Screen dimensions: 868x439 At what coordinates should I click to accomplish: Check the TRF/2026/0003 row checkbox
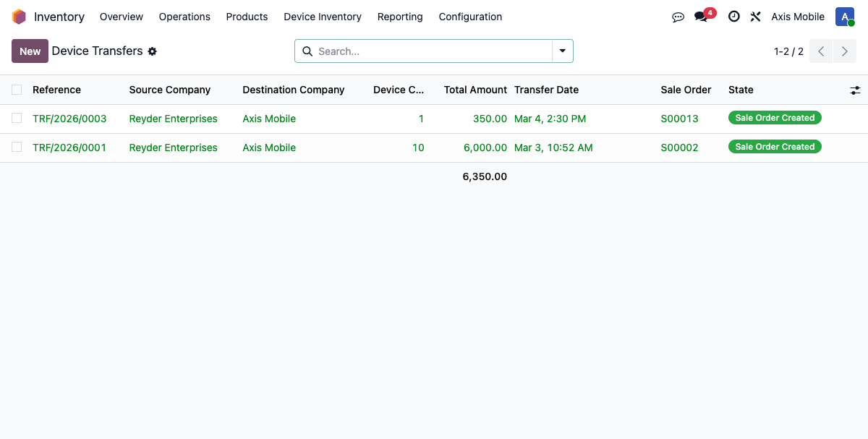click(x=17, y=118)
